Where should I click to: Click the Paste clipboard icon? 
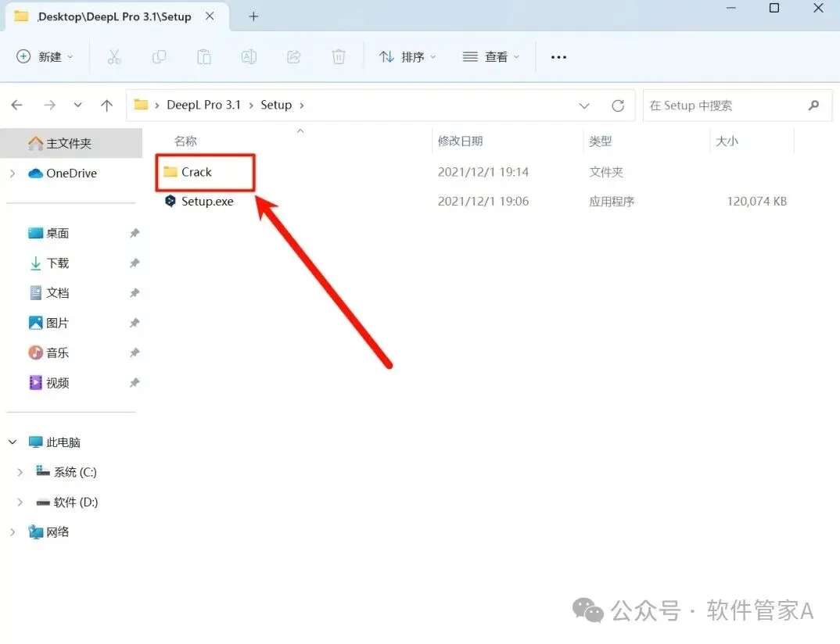pos(204,57)
